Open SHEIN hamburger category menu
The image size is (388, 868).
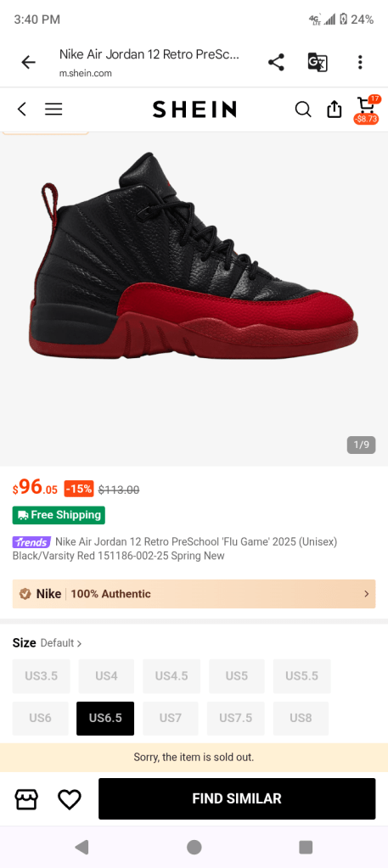(53, 109)
